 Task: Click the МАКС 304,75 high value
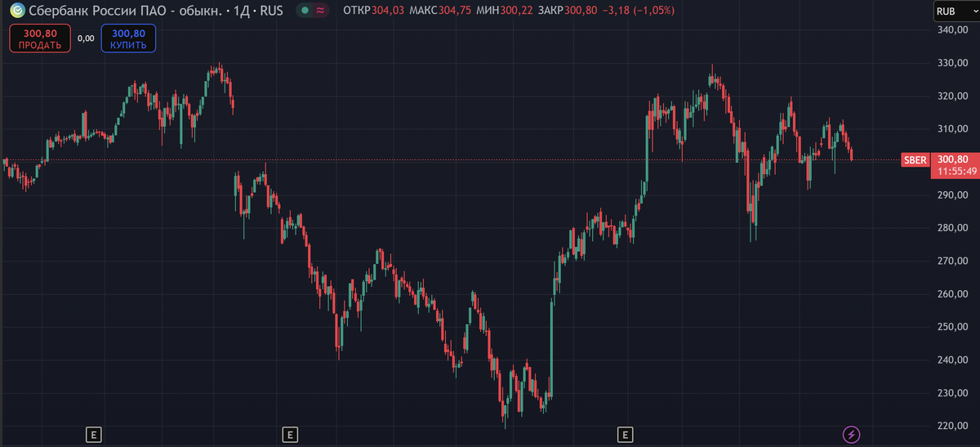pyautogui.click(x=440, y=11)
